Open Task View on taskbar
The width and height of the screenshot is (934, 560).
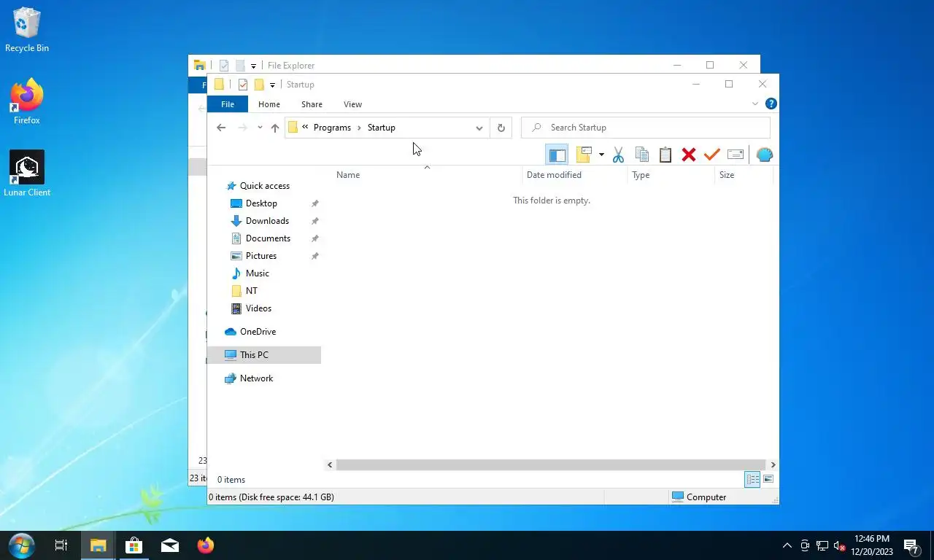61,545
